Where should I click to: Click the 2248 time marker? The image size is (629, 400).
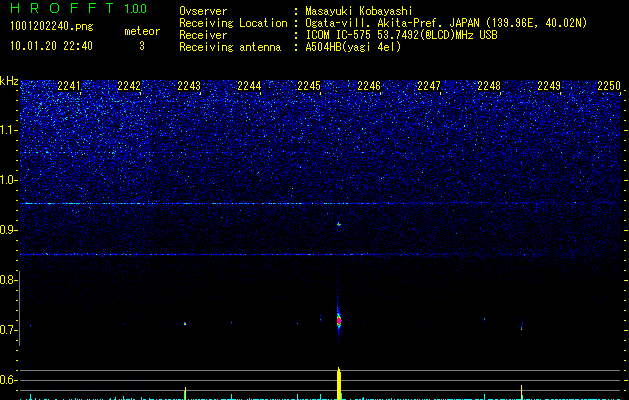tap(489, 86)
